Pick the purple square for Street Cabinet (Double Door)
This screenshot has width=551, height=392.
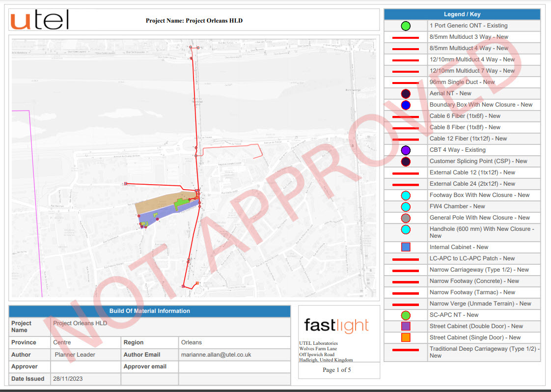(x=406, y=326)
